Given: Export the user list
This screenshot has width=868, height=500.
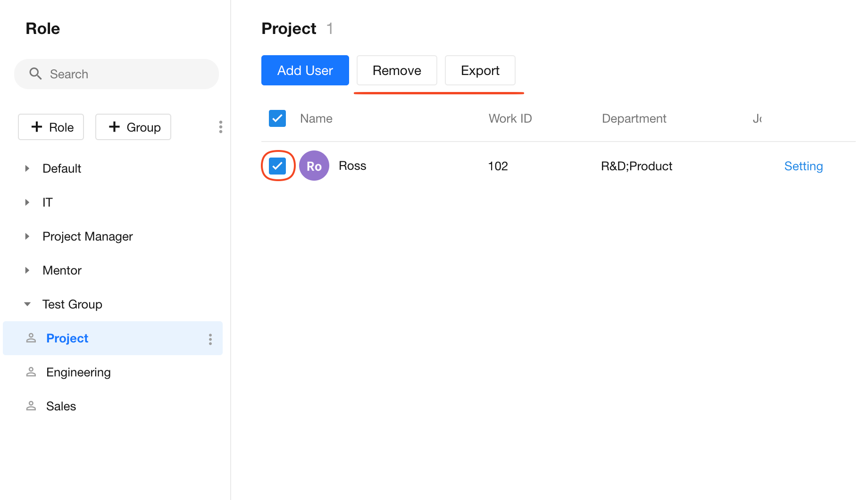Looking at the screenshot, I should (480, 70).
